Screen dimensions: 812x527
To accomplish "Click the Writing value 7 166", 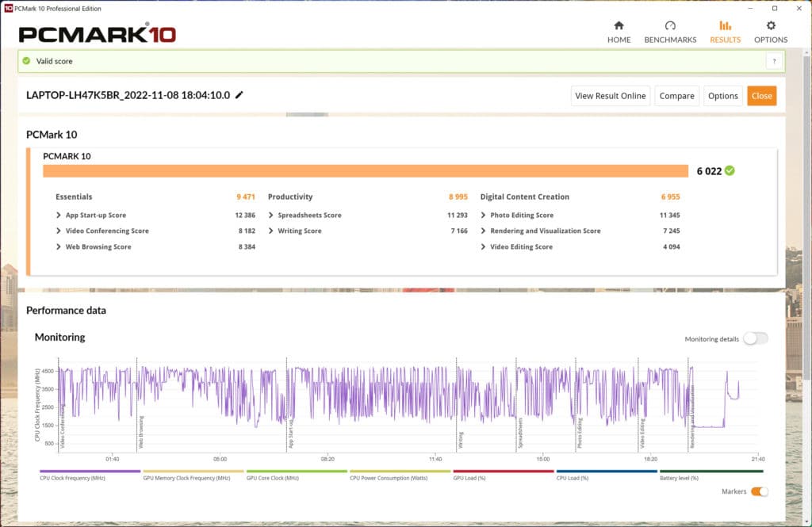I will click(x=459, y=231).
